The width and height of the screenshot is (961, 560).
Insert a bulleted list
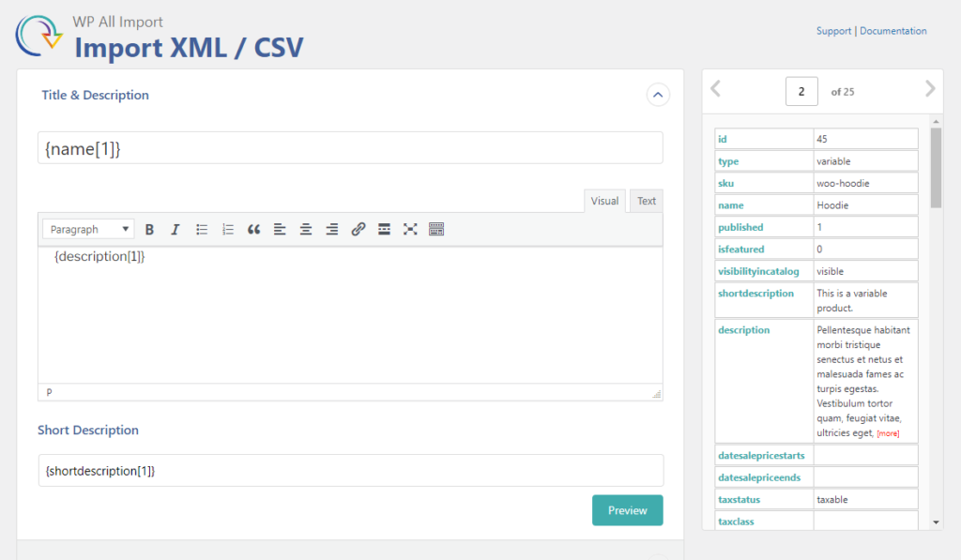click(202, 229)
